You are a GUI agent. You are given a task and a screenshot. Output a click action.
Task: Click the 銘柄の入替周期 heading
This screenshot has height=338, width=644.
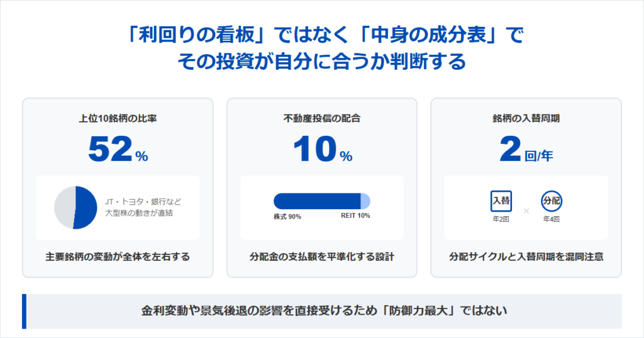tap(526, 117)
